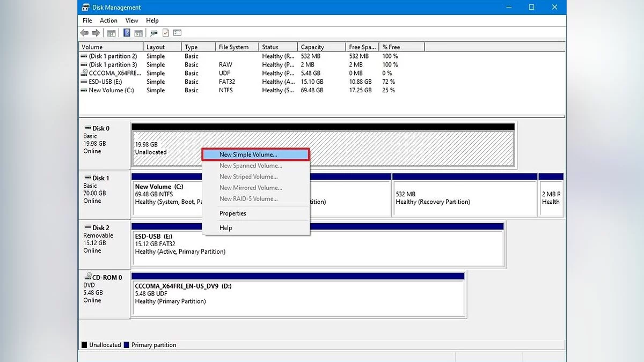Choose Properties in the context menu

tap(232, 213)
